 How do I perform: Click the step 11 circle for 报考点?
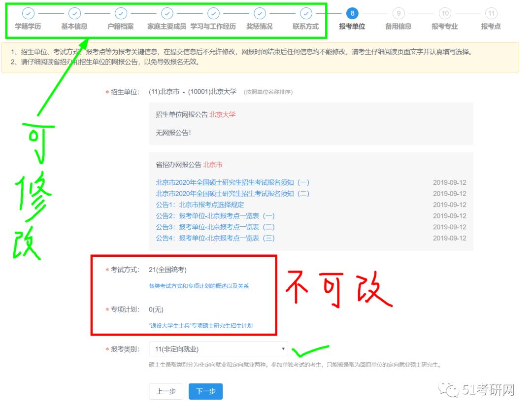tap(491, 14)
